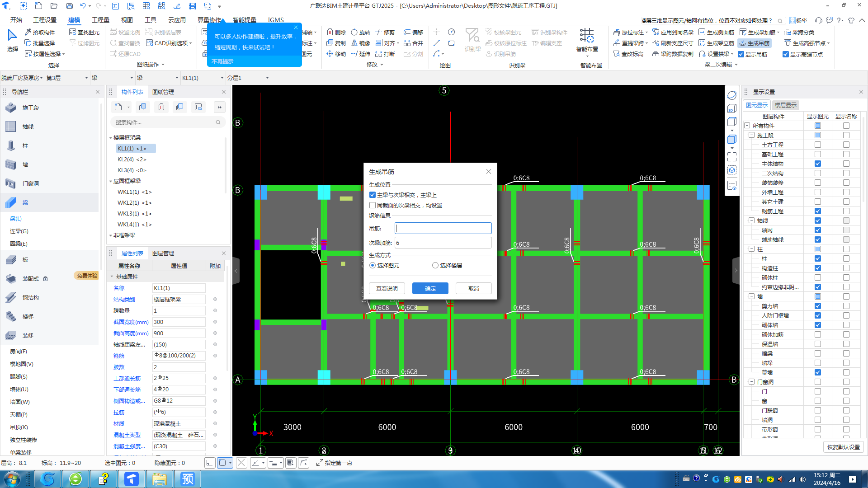Collapse 施工段 group in 显示设置

click(x=751, y=135)
